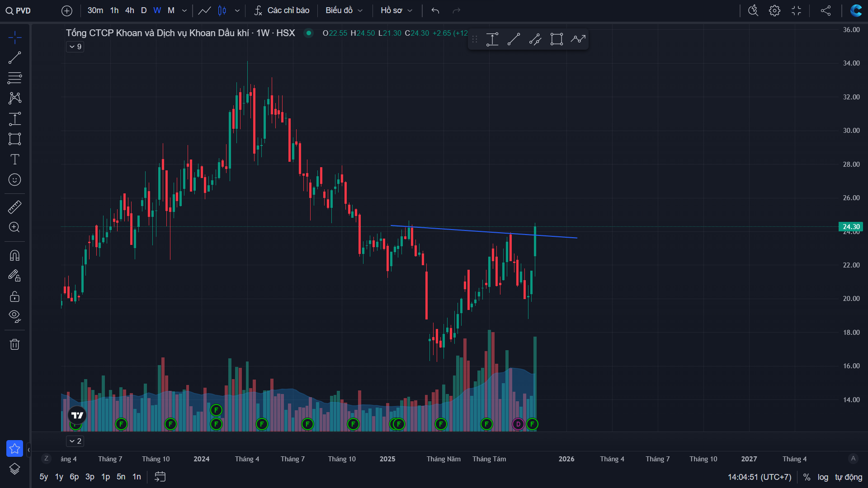Open the Fibonacci retracement tool
Screen dimensions: 868x488
point(14,78)
